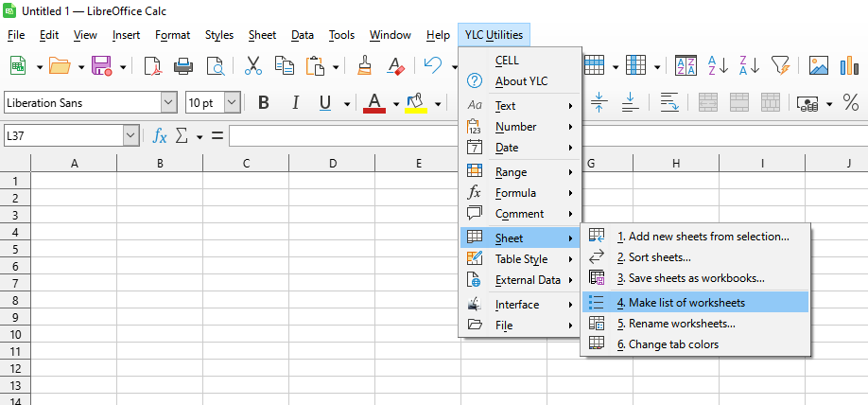The image size is (868, 405).
Task: Click the AutoFilter funnel icon
Action: tap(780, 65)
